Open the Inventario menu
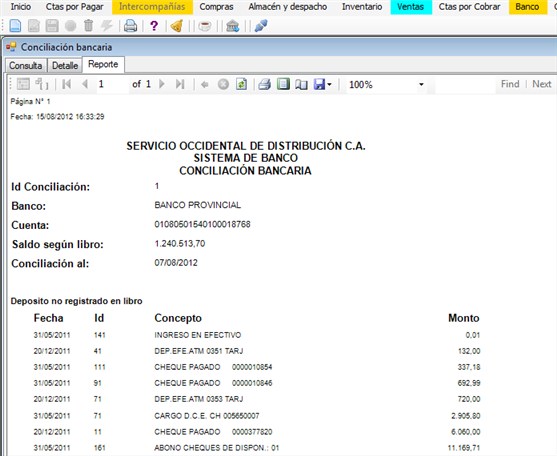 tap(362, 7)
